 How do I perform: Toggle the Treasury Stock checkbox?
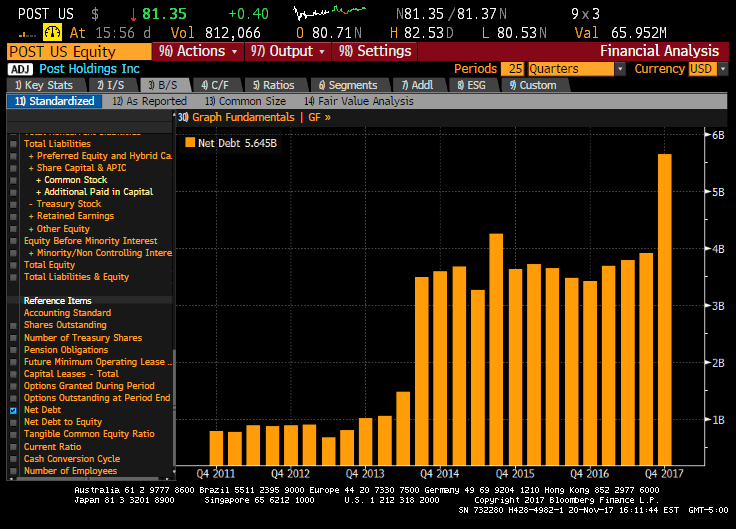click(13, 204)
